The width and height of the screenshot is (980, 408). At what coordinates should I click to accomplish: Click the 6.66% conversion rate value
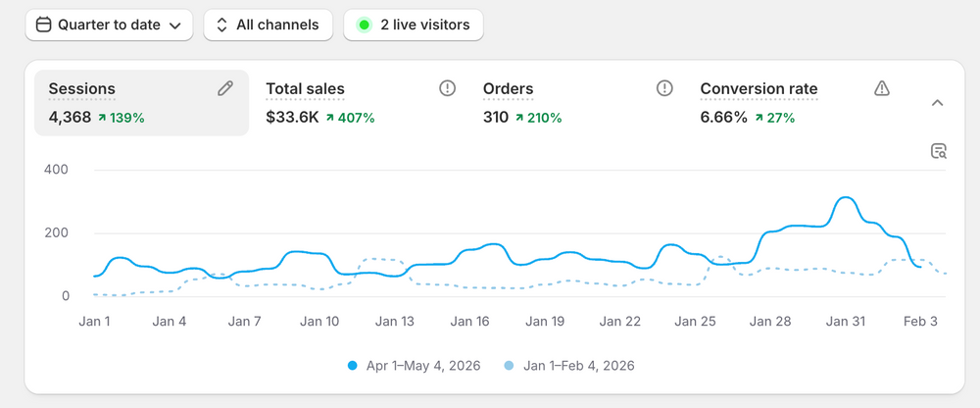point(724,117)
